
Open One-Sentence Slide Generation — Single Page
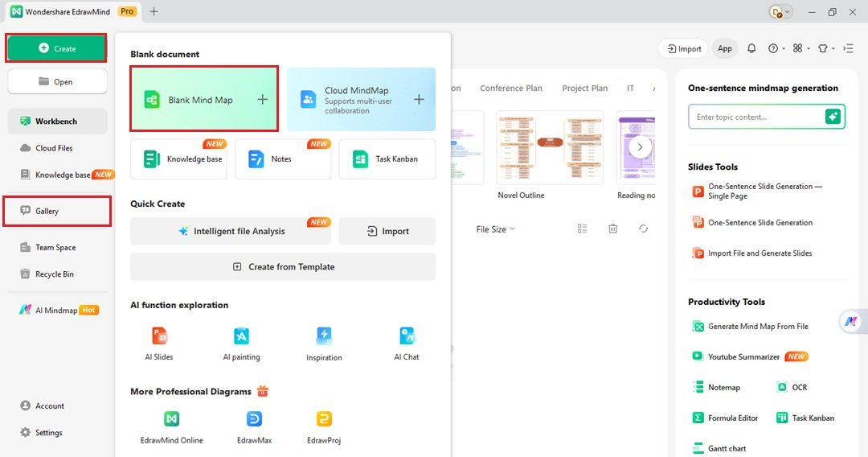757,191
